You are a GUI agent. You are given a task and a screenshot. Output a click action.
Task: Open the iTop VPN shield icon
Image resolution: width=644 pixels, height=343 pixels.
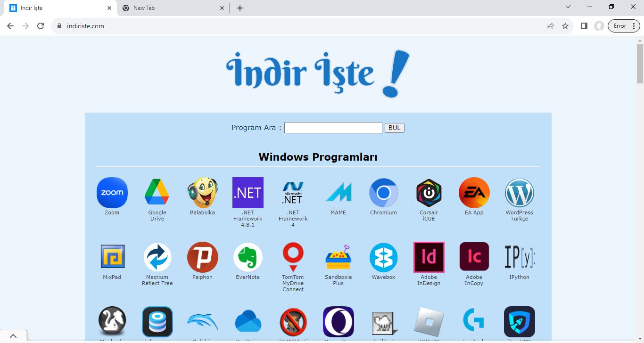coord(519,322)
